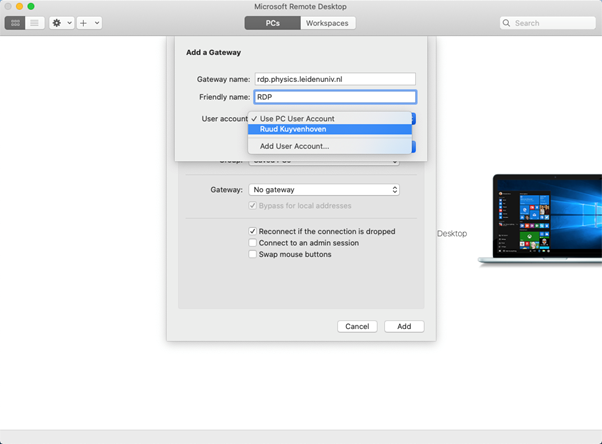Click the search magnifier icon
The height and width of the screenshot is (444, 602).
tap(507, 22)
